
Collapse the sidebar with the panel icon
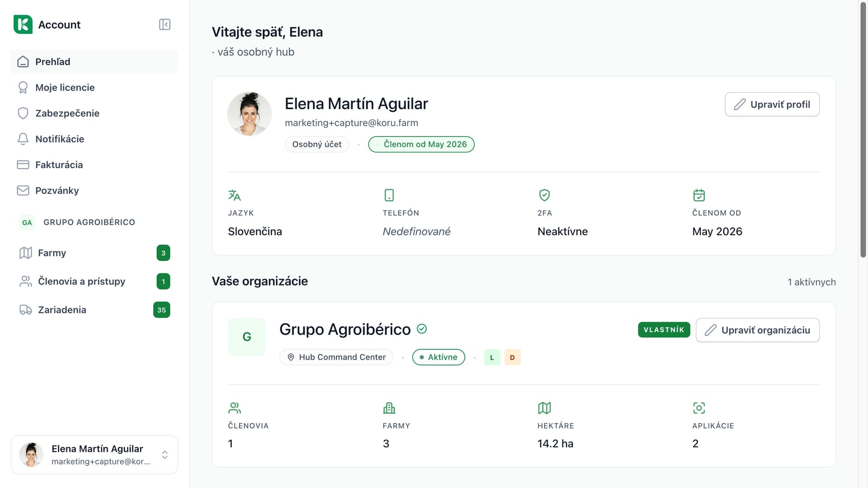[165, 24]
